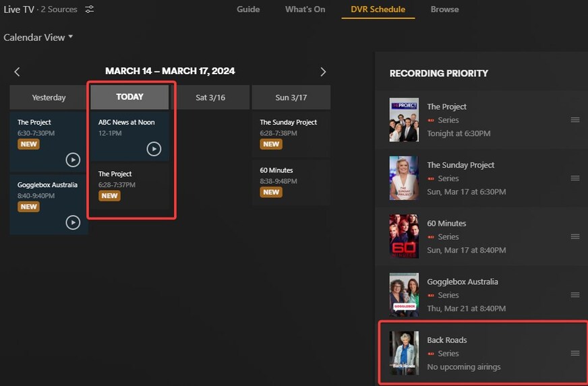588x386 pixels.
Task: Click the reorder handle for 60 Minutes
Action: pos(575,236)
